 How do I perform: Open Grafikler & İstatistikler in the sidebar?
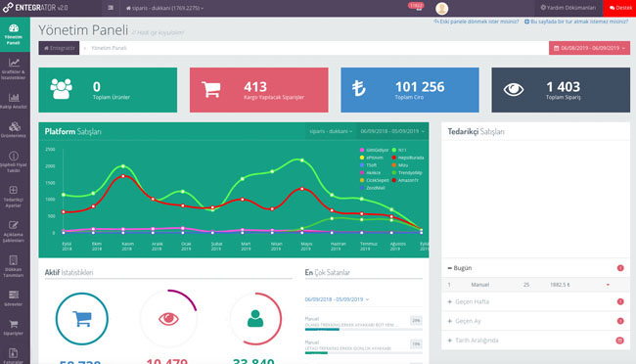tap(15, 68)
